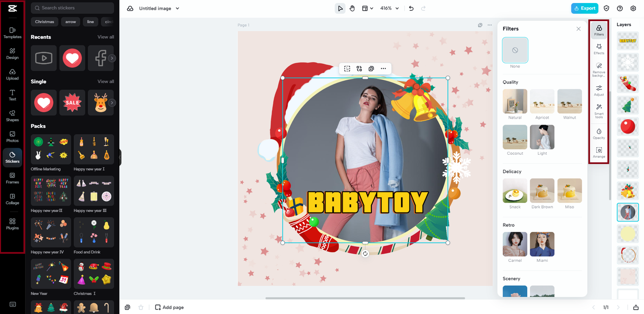Open the help question mark icon
The image size is (644, 314).
pyautogui.click(x=619, y=9)
